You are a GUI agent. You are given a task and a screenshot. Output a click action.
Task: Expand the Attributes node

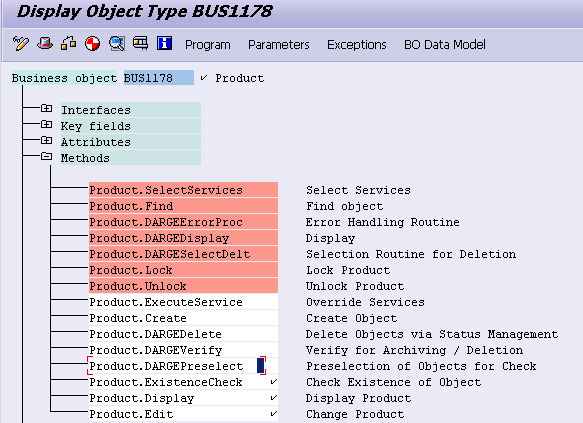click(x=46, y=140)
